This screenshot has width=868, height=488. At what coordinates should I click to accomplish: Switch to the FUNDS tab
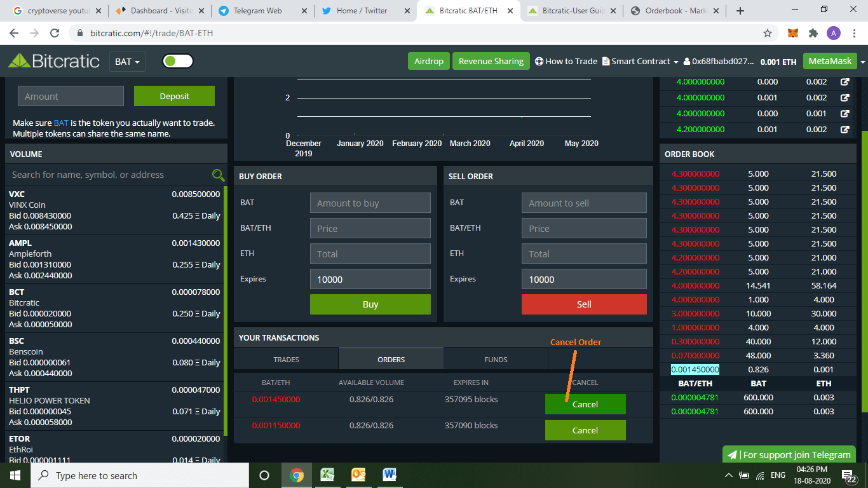[496, 359]
